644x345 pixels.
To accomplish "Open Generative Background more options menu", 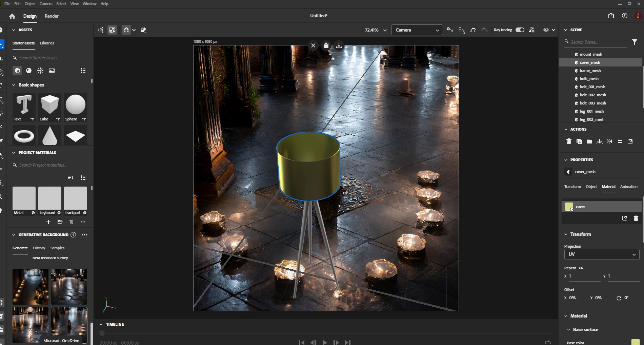I will point(84,235).
